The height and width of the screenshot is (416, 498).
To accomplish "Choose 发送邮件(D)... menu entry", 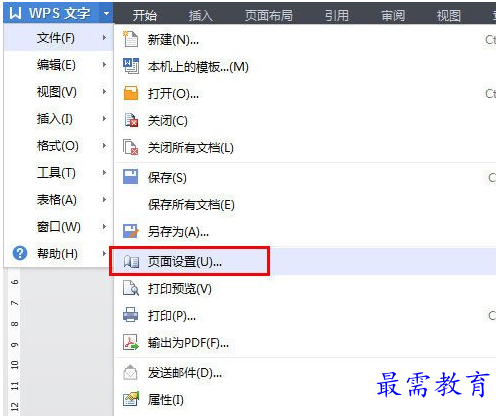I will [305, 373].
